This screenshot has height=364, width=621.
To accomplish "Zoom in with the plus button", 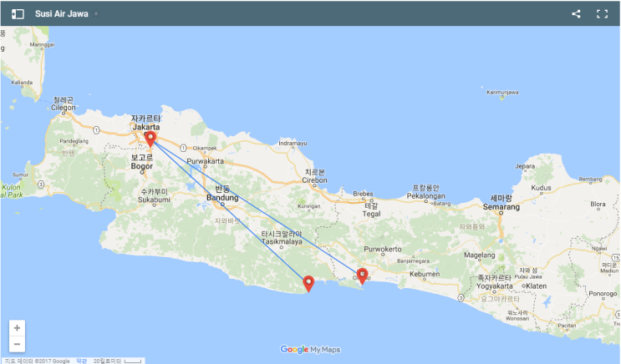I will (x=17, y=328).
